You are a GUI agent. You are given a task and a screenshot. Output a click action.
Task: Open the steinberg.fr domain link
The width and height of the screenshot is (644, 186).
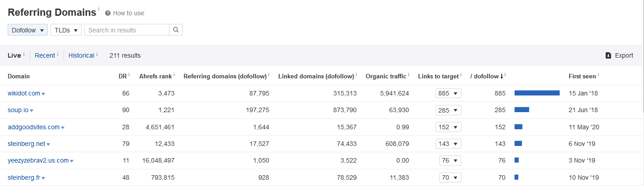24,177
